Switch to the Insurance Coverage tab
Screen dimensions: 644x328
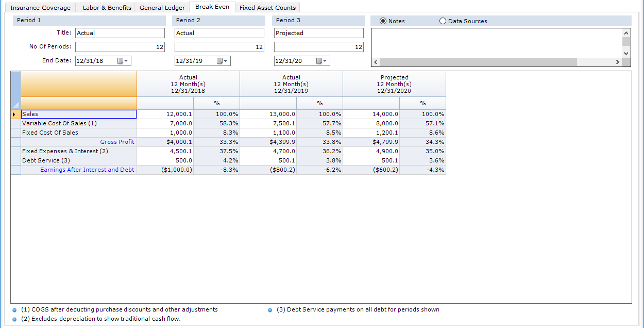[x=40, y=8]
